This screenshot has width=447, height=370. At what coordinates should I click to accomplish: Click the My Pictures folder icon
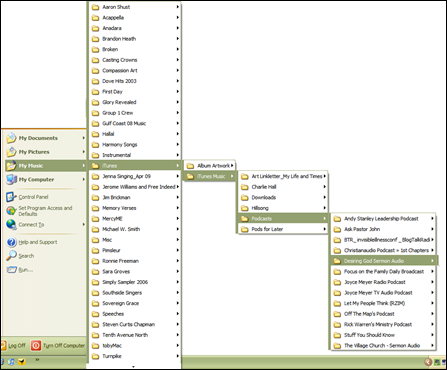tap(11, 152)
